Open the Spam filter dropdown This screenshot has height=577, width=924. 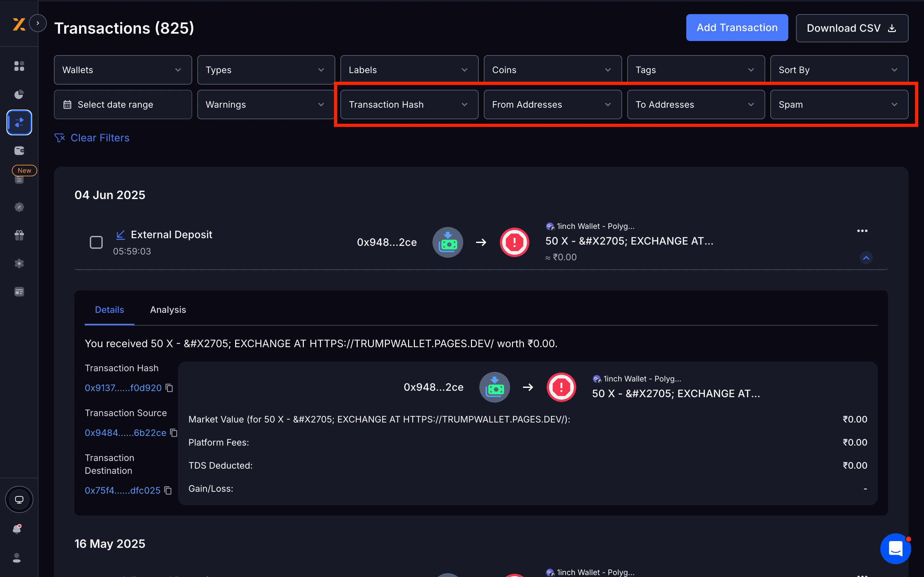839,105
